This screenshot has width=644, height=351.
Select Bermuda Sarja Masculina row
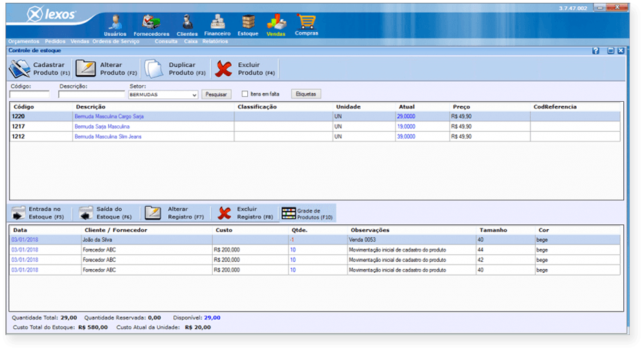(315, 127)
